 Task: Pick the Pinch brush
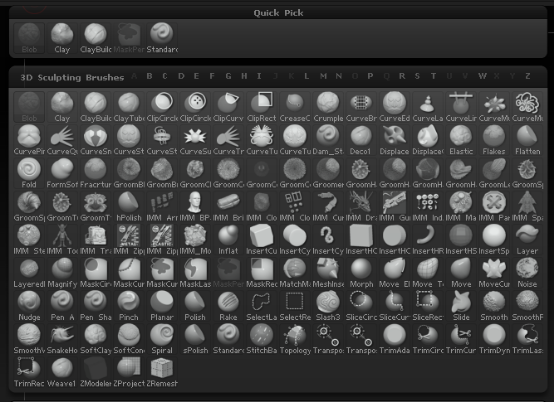129,306
